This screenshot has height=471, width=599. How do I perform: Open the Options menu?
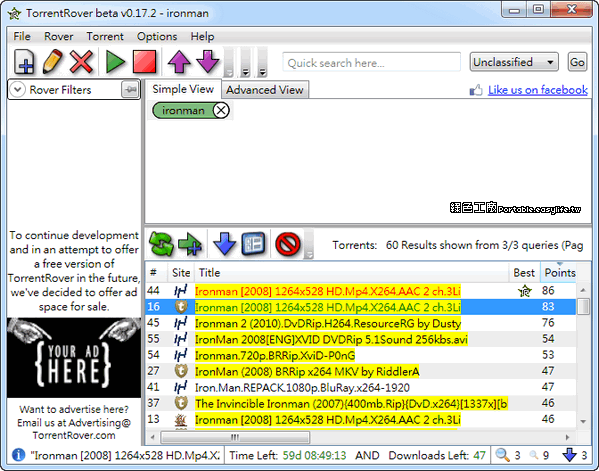157,36
